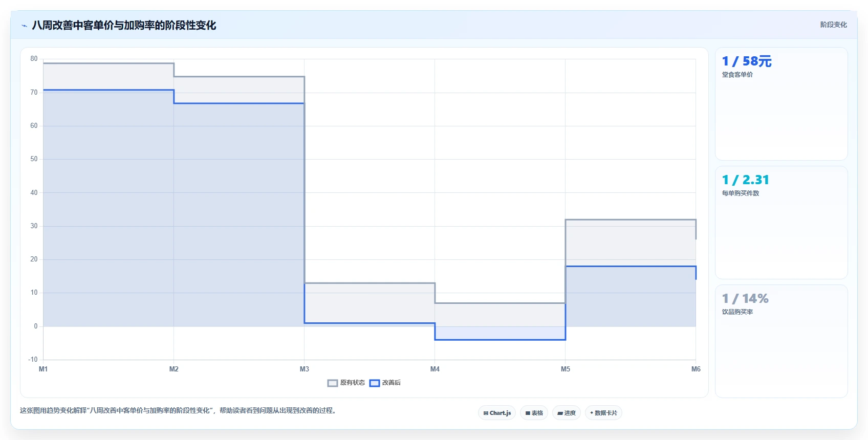Click the chart description text below the chart
Image resolution: width=868 pixels, height=440 pixels.
click(x=178, y=410)
